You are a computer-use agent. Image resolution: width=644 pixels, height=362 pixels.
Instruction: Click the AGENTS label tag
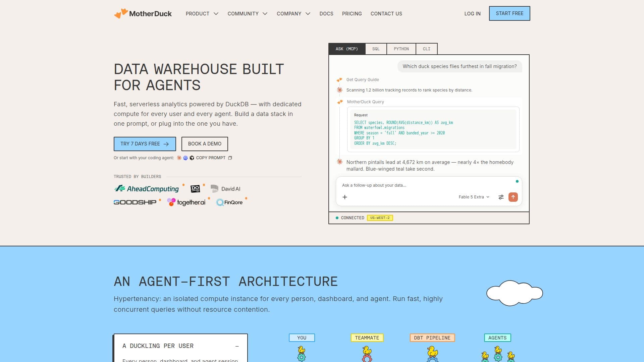[497, 338]
